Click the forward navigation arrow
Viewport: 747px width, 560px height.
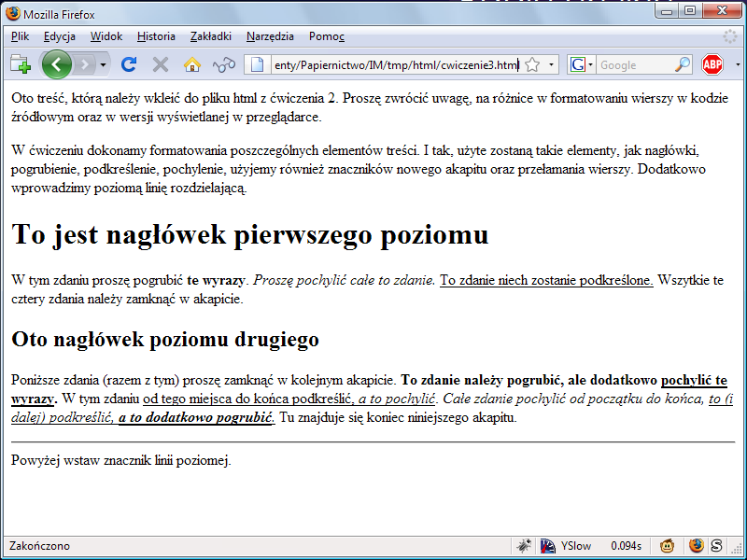[84, 64]
